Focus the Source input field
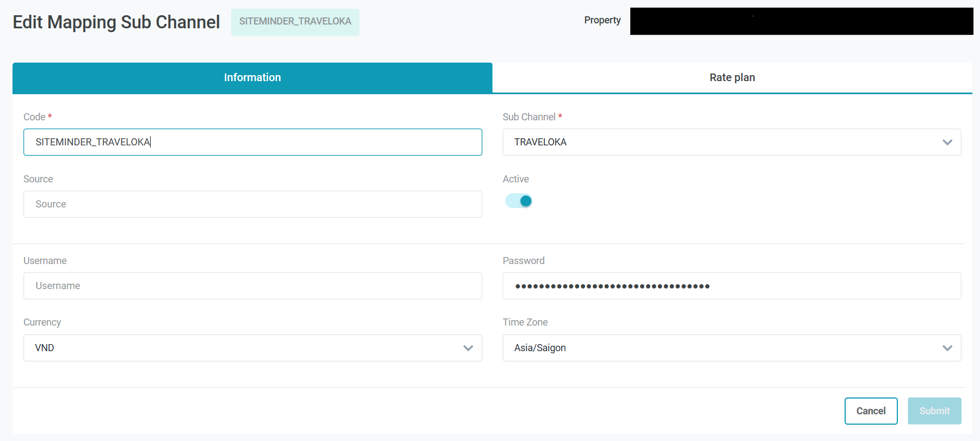 253,204
